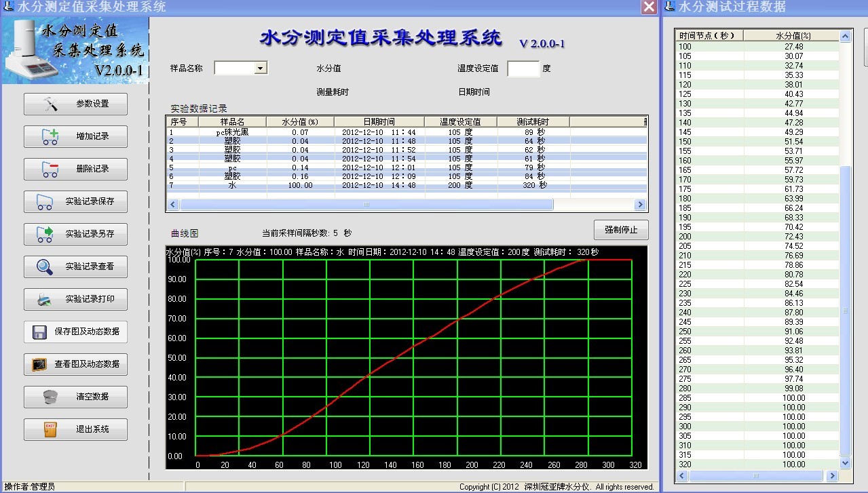This screenshot has width=868, height=493.
Task: Click the 操作者:管理员 status bar text
Action: point(29,487)
